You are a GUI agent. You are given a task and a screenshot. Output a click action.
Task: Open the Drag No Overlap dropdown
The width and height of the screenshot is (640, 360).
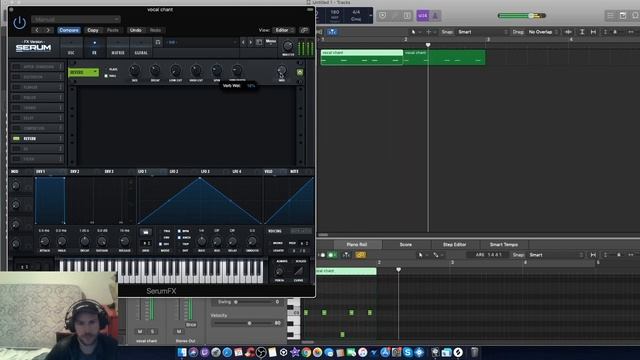click(x=543, y=32)
